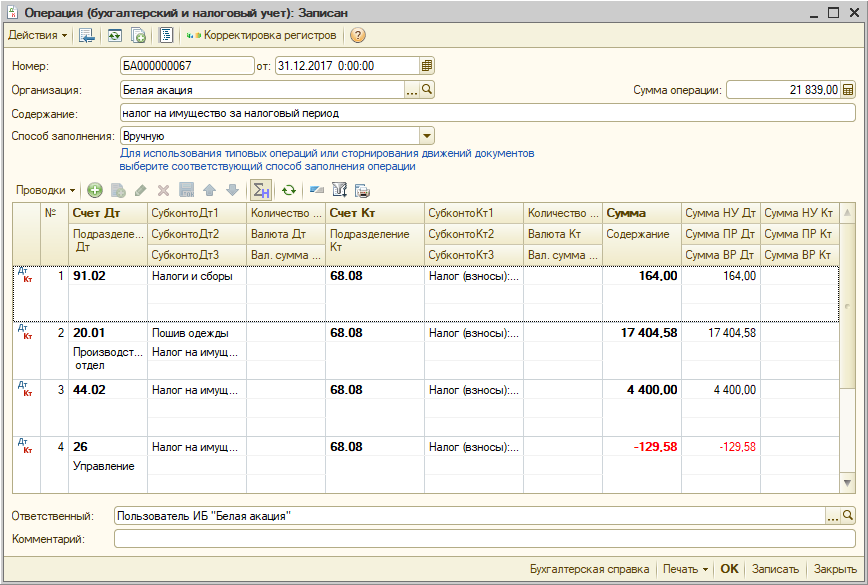Screen dimensions: 868x585
Task: Click the blue card icon after refresh
Action: point(317,190)
